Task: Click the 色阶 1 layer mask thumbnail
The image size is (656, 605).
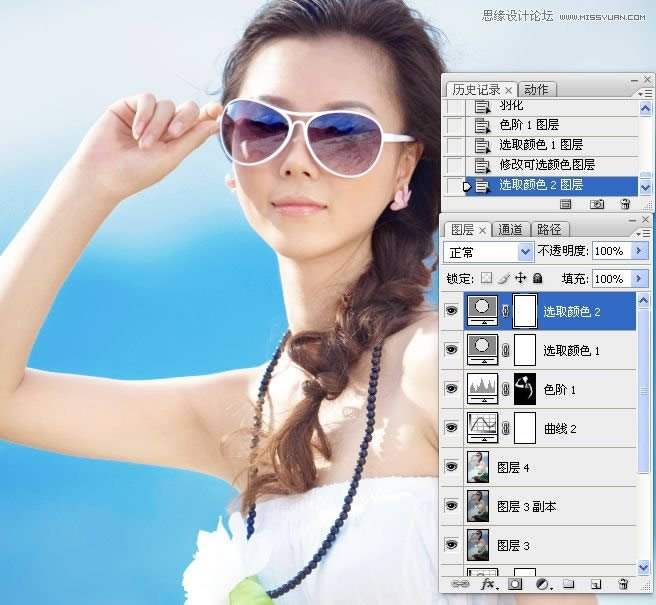Action: click(x=525, y=388)
